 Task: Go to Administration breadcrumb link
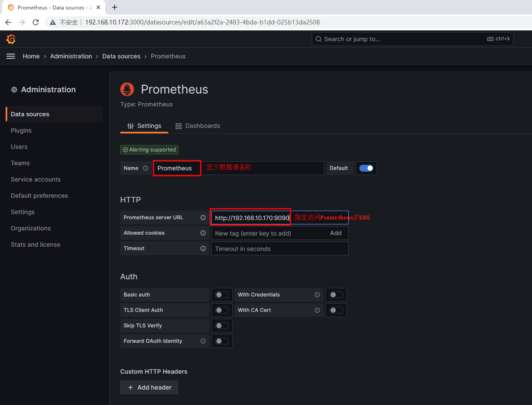(x=71, y=56)
